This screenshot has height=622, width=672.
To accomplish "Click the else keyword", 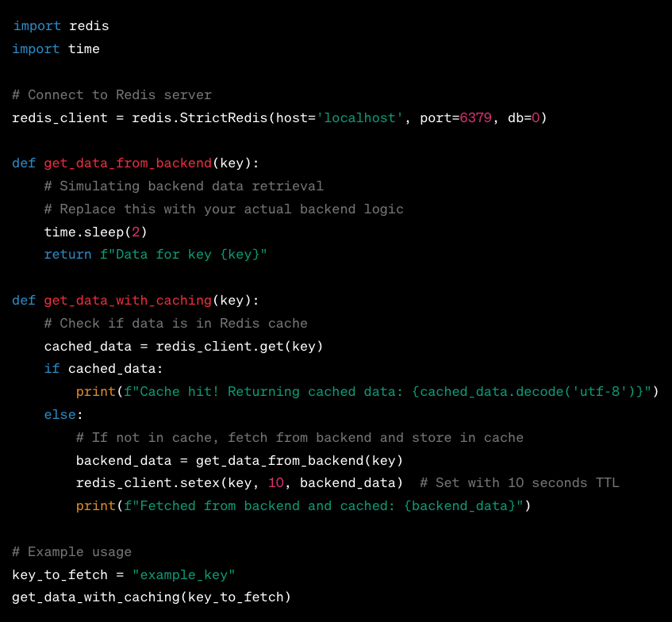I will [60, 414].
